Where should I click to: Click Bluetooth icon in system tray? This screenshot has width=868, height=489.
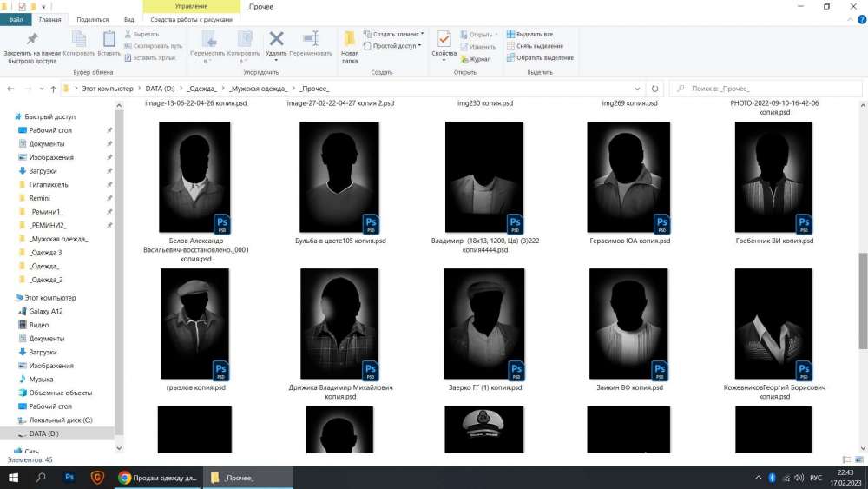click(x=772, y=478)
